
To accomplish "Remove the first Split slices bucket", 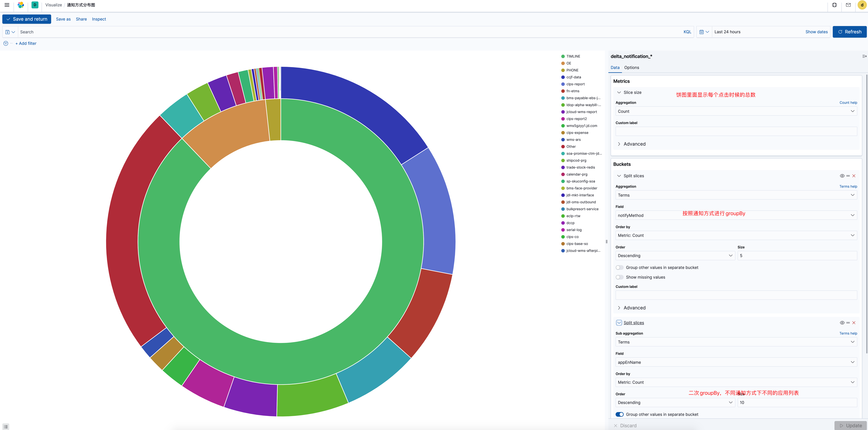I will coord(854,176).
